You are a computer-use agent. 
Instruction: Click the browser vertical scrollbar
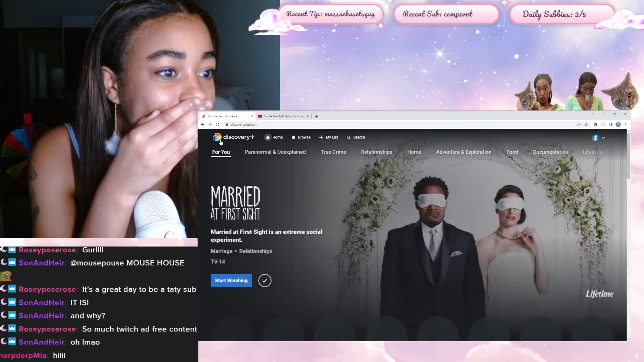(x=629, y=156)
